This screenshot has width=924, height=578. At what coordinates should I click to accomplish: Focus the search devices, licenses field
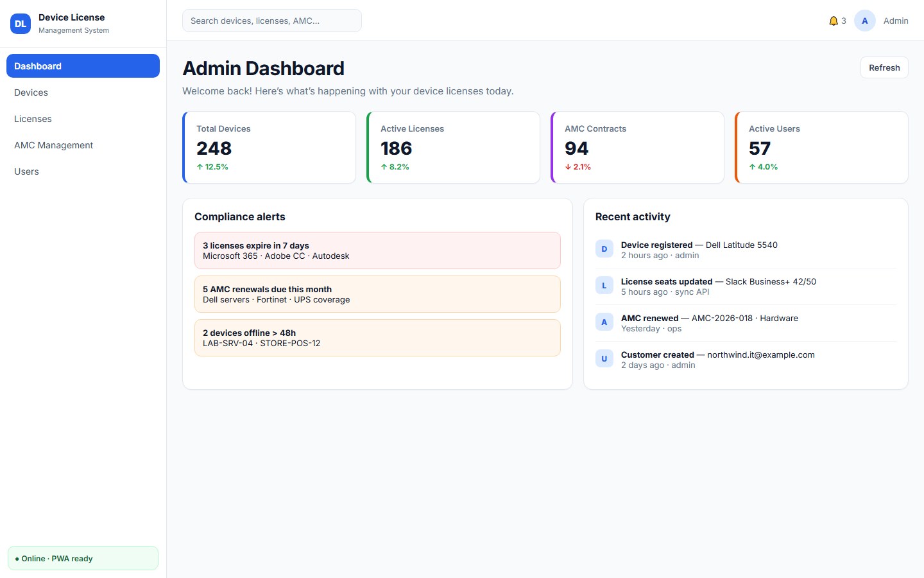coord(272,21)
